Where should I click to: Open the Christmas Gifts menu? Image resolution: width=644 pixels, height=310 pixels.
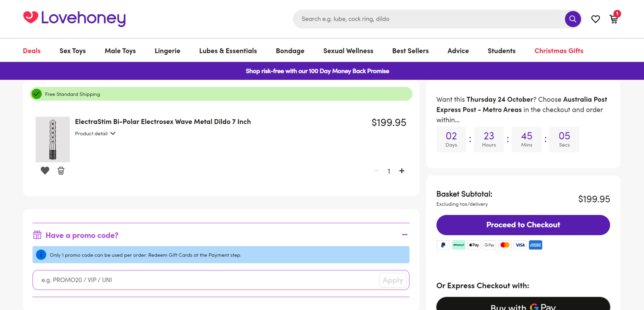559,51
